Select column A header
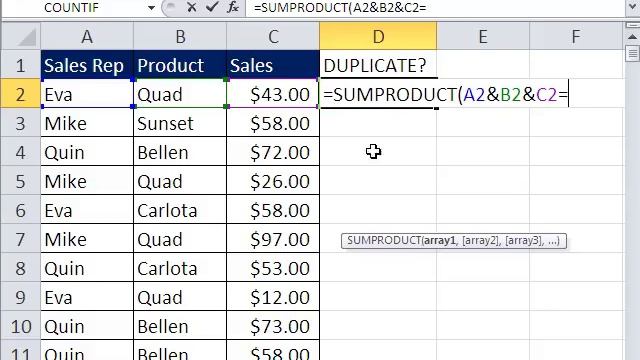The image size is (640, 360). point(87,37)
